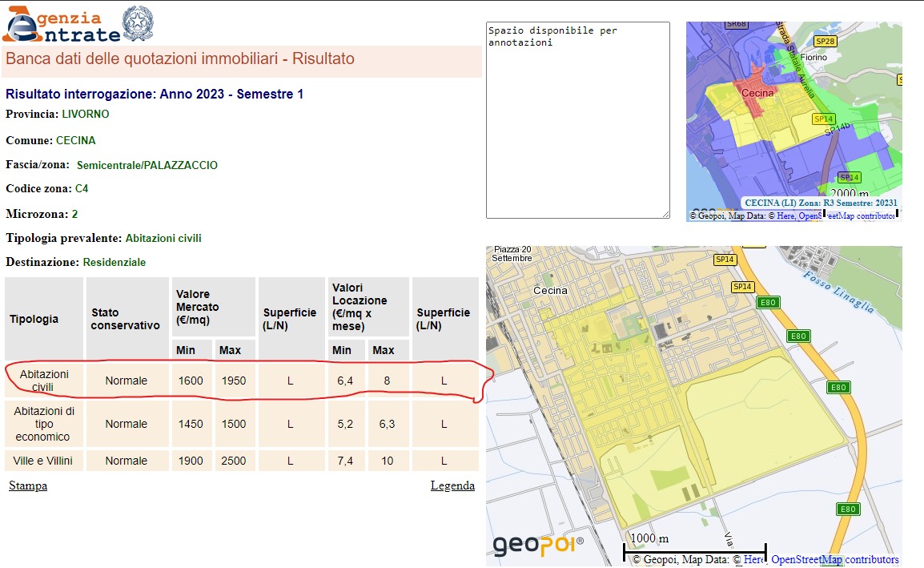Screen dimensions: 924x568
Task: Open the Stampa link
Action: (28, 485)
